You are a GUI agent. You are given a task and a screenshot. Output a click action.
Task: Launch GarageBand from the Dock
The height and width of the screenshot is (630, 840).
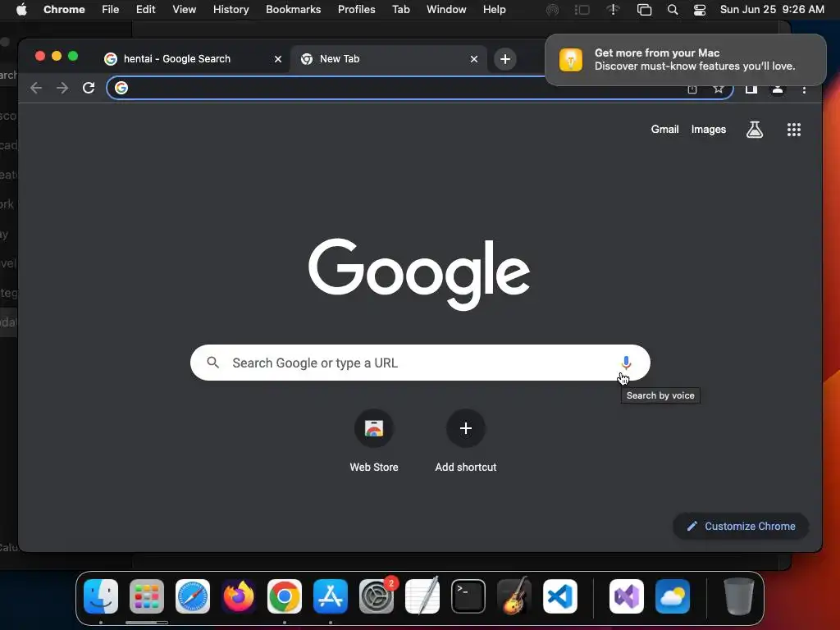(514, 596)
